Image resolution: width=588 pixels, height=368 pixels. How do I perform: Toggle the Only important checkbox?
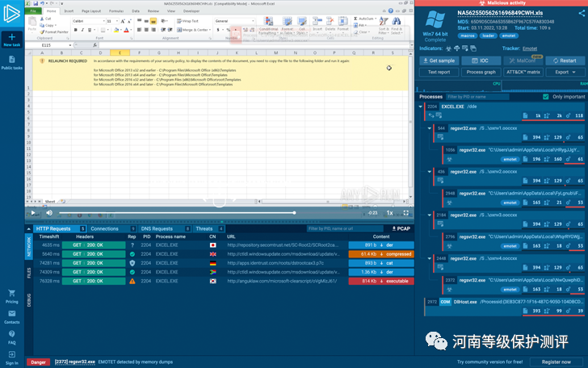[547, 97]
